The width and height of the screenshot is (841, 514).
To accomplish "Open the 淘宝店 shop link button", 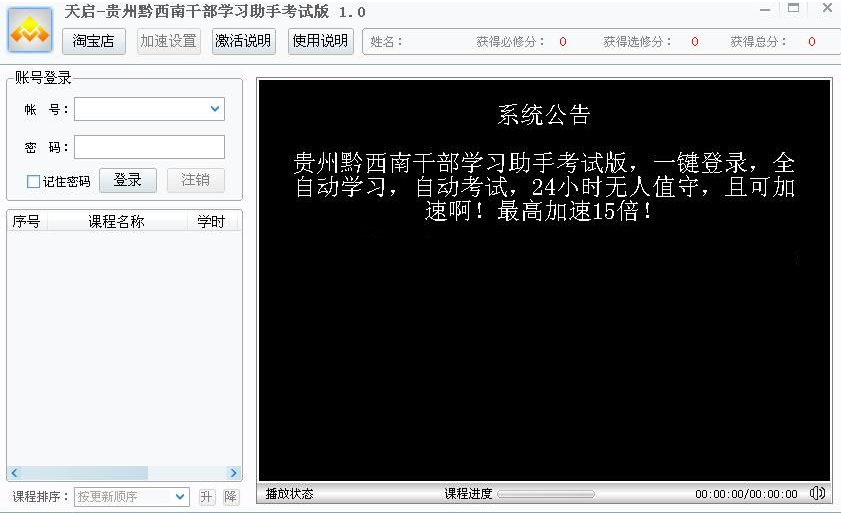I will click(x=94, y=41).
